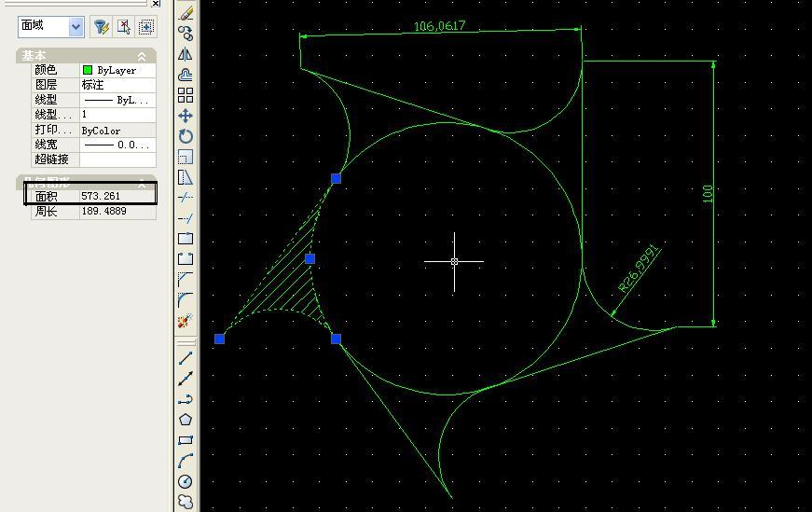Click the 图层 value 标注

117,85
